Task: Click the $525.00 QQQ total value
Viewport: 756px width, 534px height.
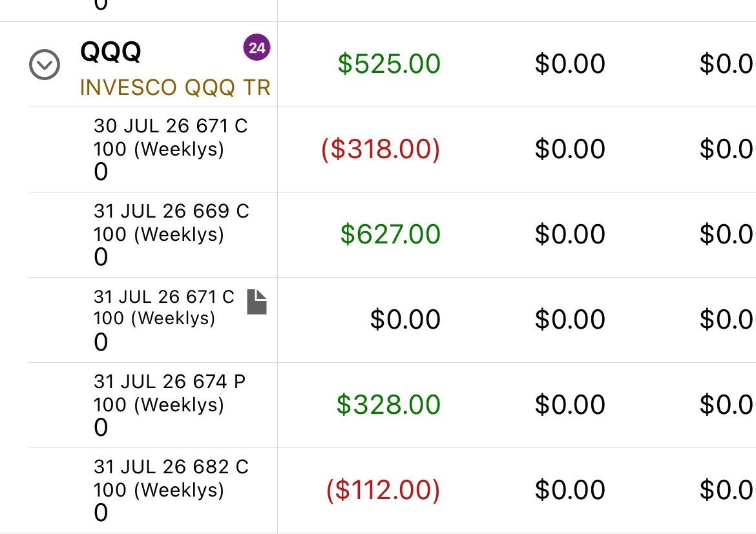Action: (x=389, y=64)
